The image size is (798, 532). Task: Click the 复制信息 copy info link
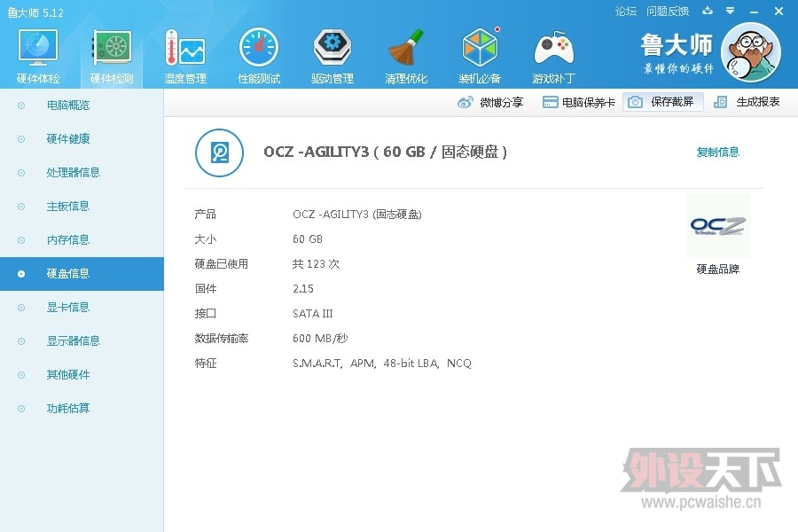click(x=717, y=153)
